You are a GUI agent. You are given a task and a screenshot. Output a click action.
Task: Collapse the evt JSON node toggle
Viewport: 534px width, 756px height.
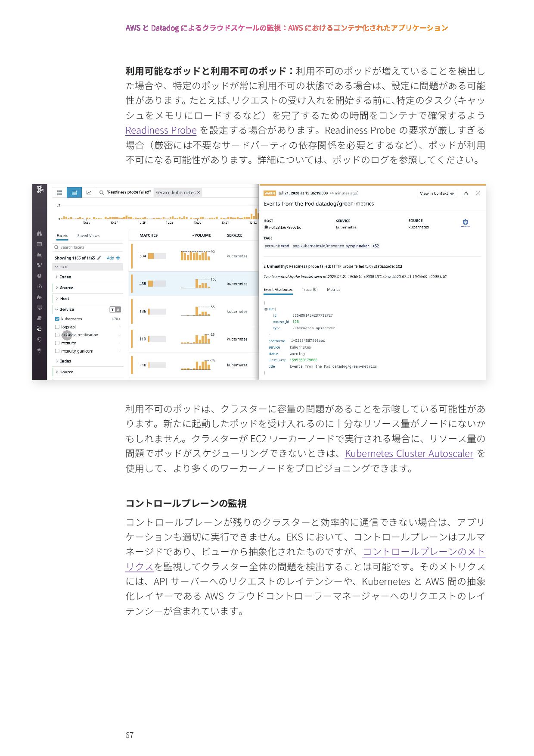pos(266,309)
